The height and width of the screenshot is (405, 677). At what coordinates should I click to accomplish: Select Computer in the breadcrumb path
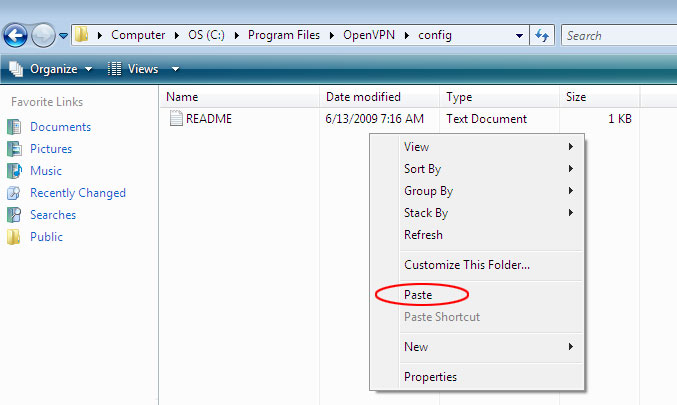(x=138, y=35)
